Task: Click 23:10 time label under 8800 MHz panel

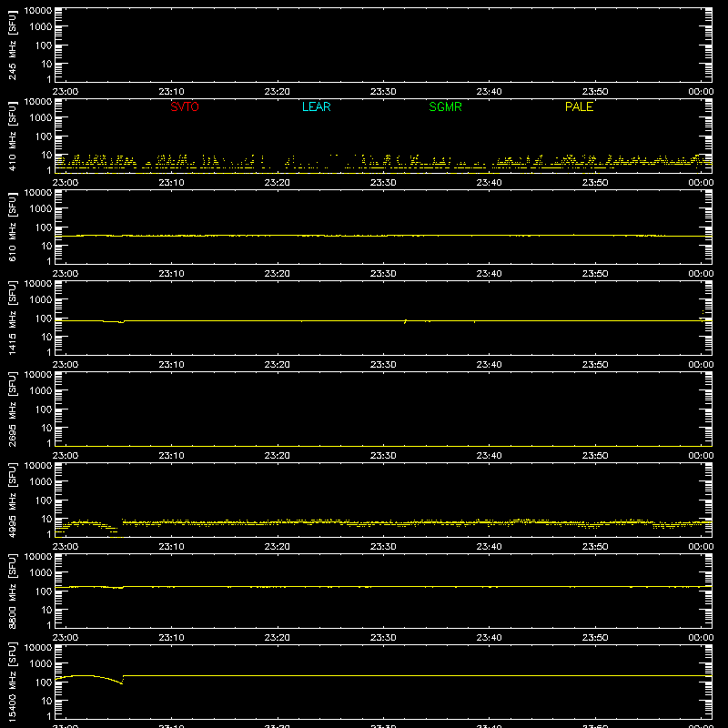Action: coord(171,638)
